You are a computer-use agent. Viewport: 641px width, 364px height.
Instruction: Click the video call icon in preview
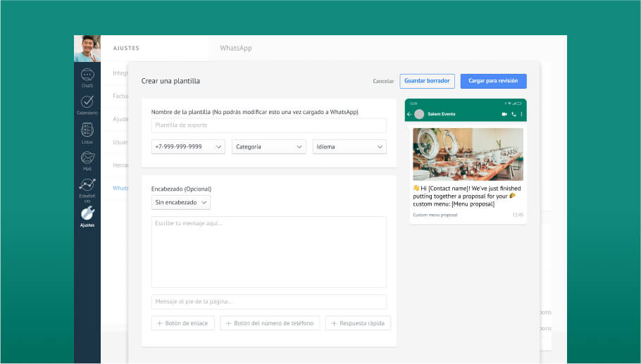point(504,114)
